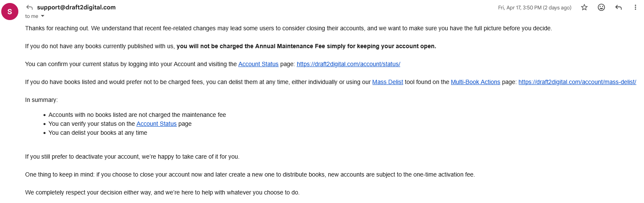Open the Mass Delist tool link
Screen dimensions: 644x203
click(x=387, y=82)
